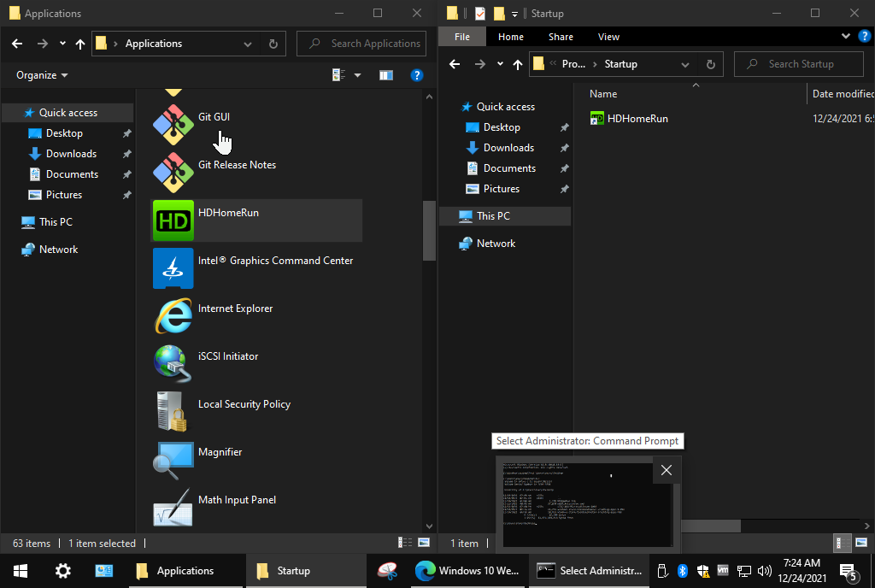875x588 pixels.
Task: Switch to the View ribbon tab
Action: [608, 37]
